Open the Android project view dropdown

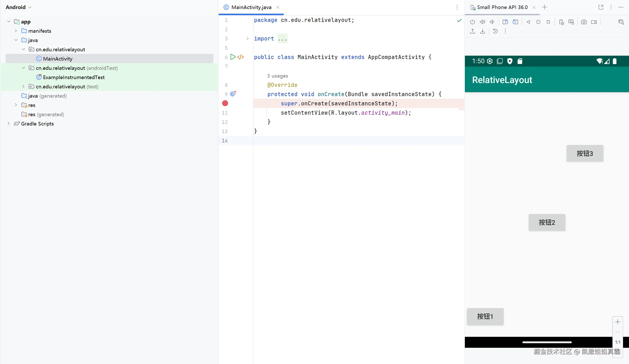point(19,7)
